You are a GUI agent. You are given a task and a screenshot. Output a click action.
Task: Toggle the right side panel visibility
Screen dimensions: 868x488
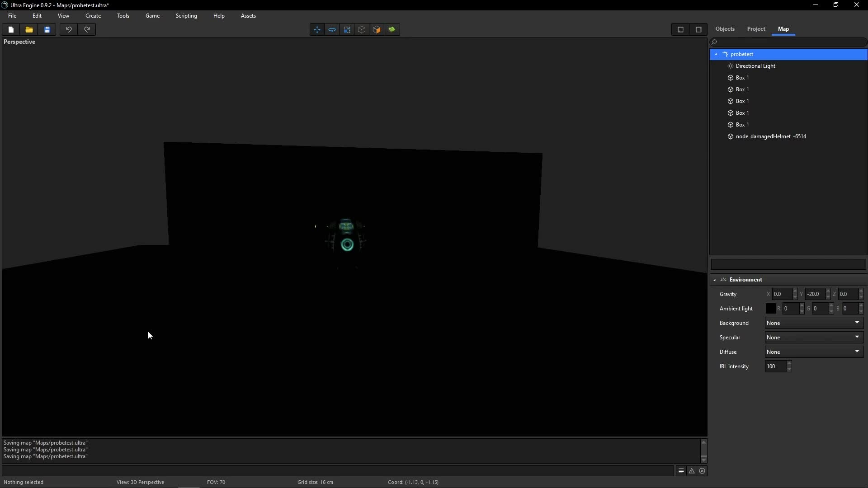pyautogui.click(x=698, y=30)
